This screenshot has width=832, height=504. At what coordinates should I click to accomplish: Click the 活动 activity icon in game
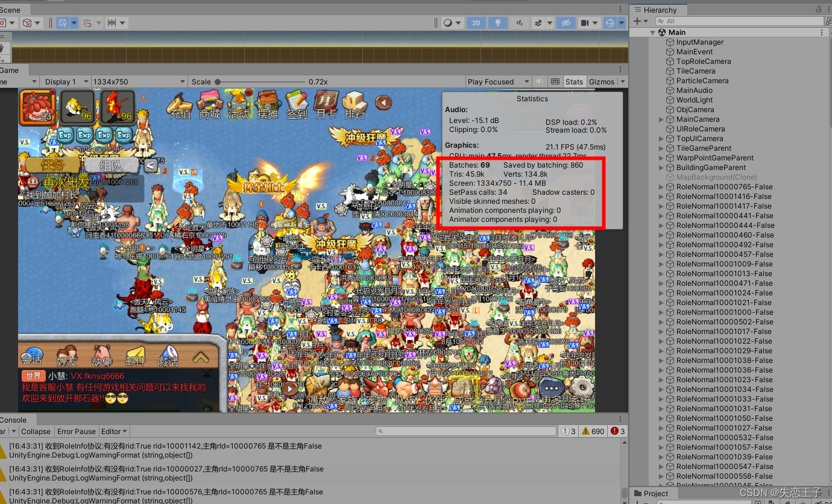(239, 105)
